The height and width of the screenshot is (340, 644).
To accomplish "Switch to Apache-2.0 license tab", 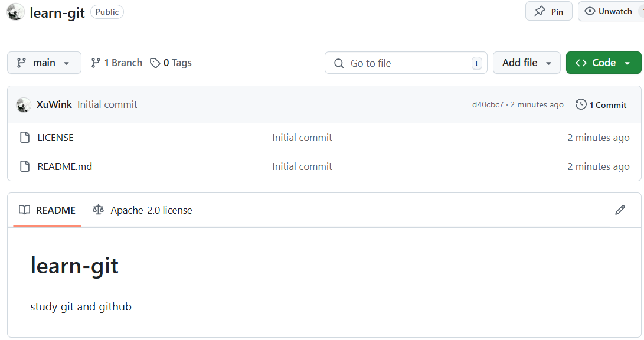I will pyautogui.click(x=142, y=210).
